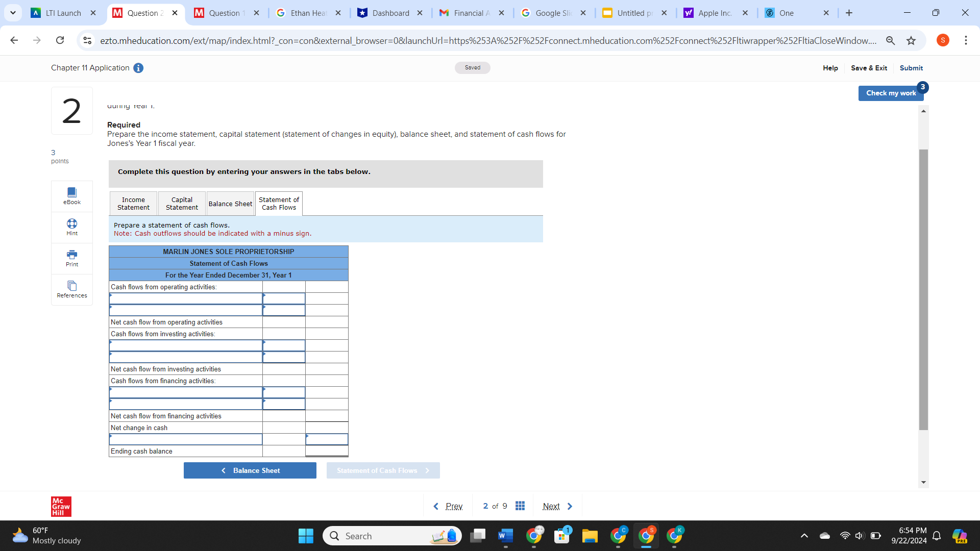
Task: Launch Word from the taskbar
Action: click(x=505, y=536)
